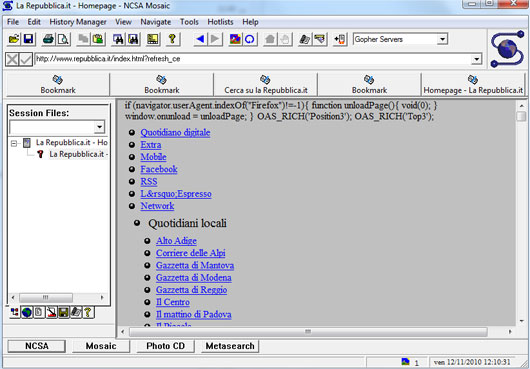Image resolution: width=530 pixels, height=369 pixels.
Task: Click the X cancel button beside URL field
Action: click(x=12, y=60)
